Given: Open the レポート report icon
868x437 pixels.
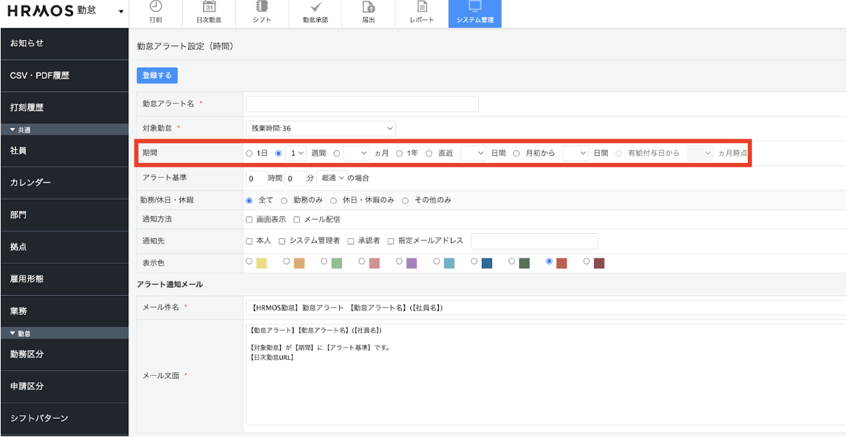Looking at the screenshot, I should tap(421, 7).
